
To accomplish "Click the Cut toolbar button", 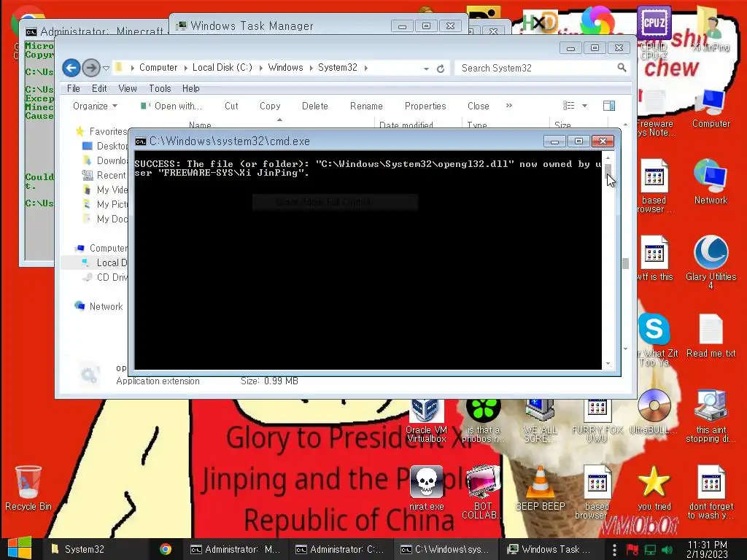I will pos(231,106).
